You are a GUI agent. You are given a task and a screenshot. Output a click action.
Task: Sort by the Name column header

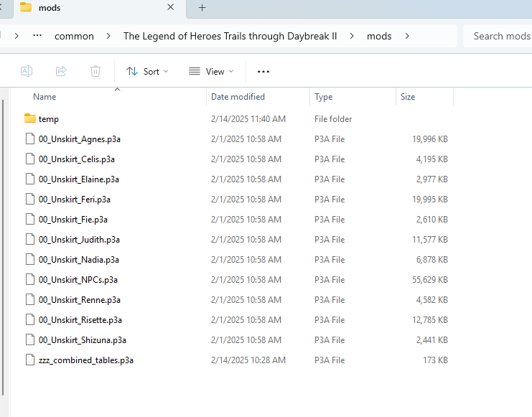coord(45,97)
